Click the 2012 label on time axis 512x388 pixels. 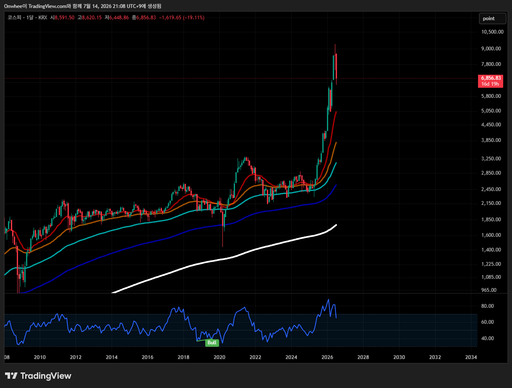(76, 357)
